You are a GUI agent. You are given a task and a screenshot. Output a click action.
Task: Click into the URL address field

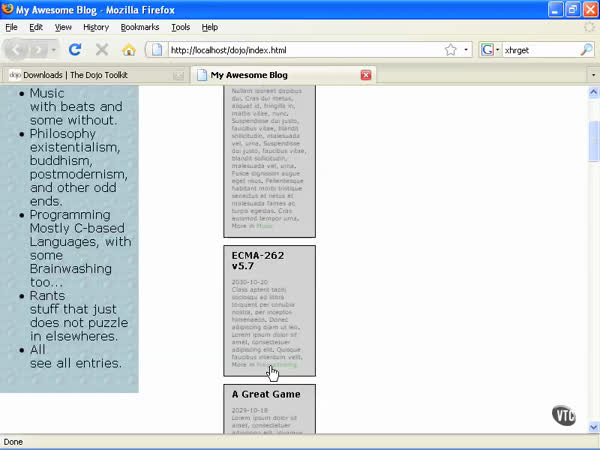pyautogui.click(x=300, y=49)
